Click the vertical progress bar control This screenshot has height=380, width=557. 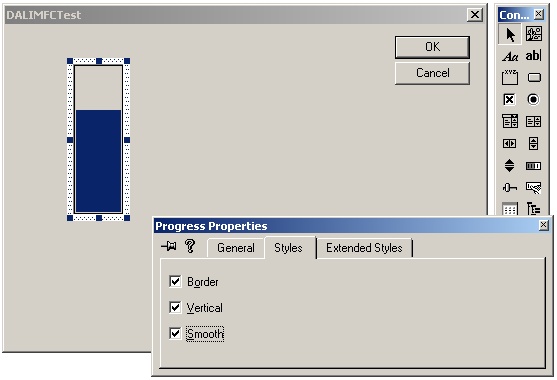98,139
